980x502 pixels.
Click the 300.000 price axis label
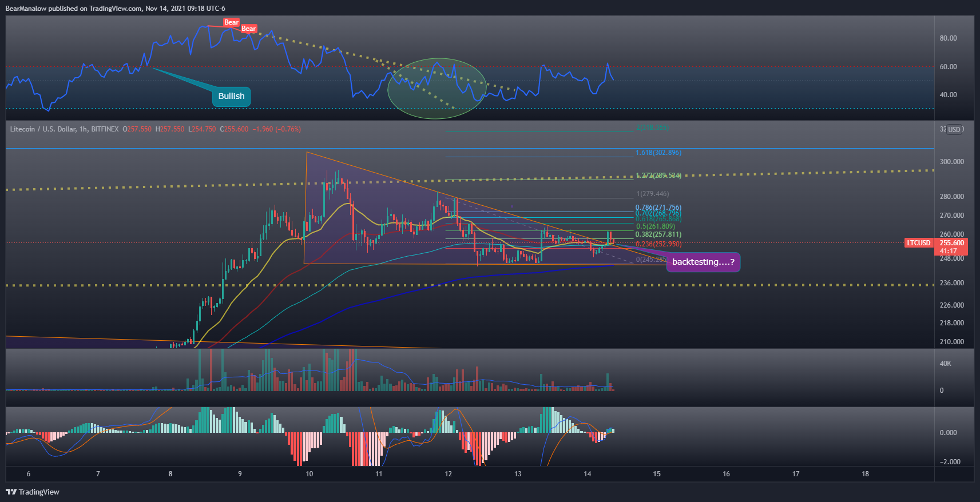pos(951,162)
